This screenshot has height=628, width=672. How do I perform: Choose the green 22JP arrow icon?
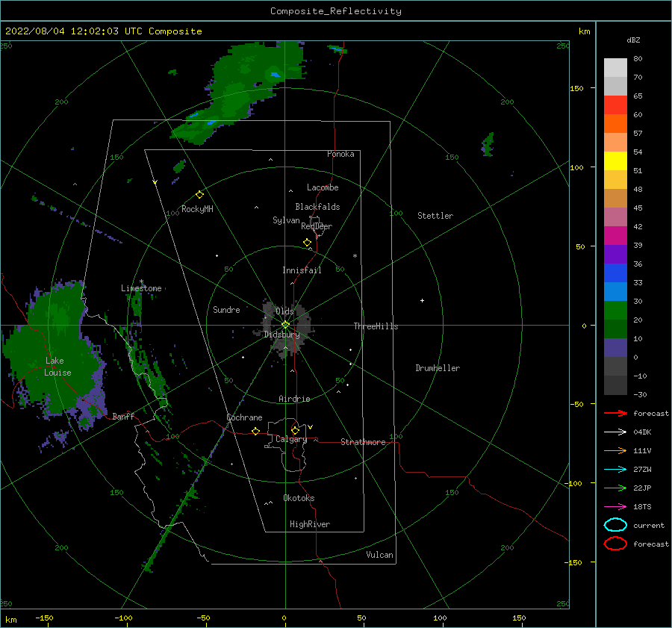point(615,488)
